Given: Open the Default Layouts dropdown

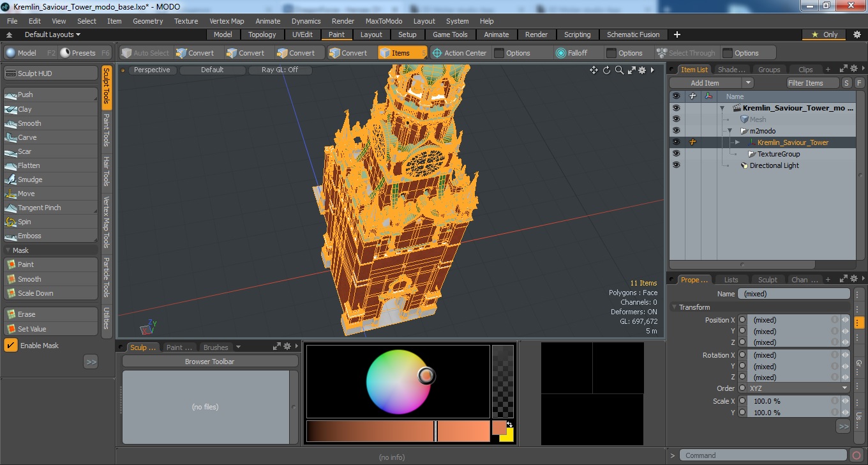Looking at the screenshot, I should pos(52,34).
